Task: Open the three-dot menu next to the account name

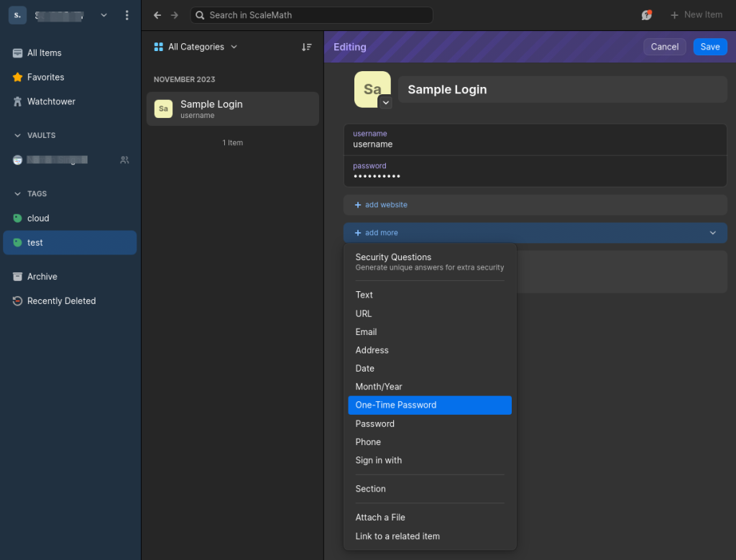Action: 127,14
